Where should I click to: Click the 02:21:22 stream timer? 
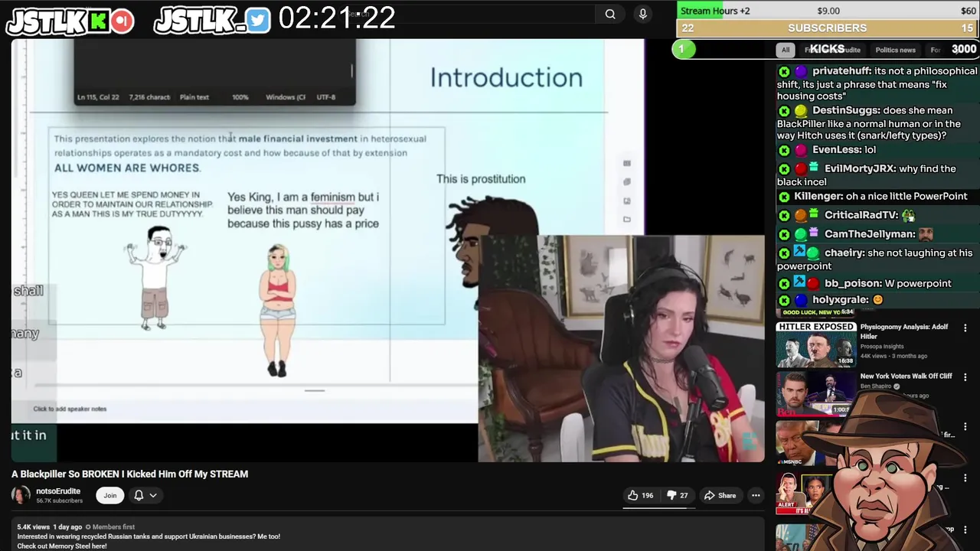click(337, 18)
